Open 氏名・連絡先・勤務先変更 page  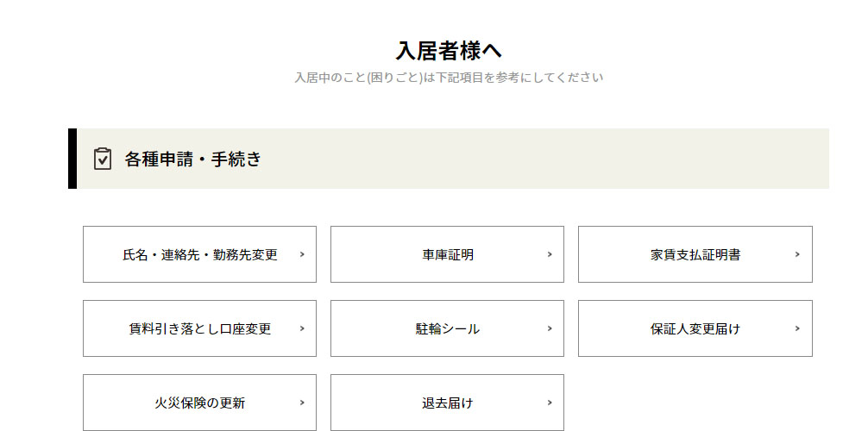[x=199, y=255]
